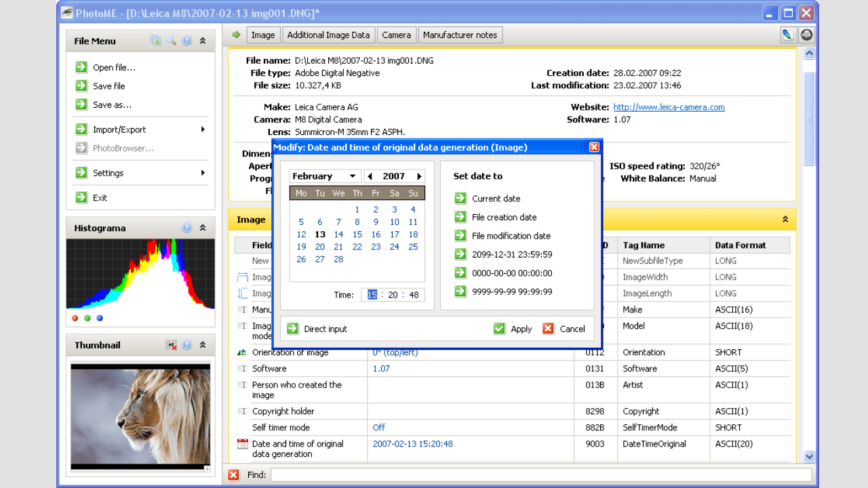
Task: Click the stacked images icon in File Menu header
Action: pyautogui.click(x=156, y=41)
